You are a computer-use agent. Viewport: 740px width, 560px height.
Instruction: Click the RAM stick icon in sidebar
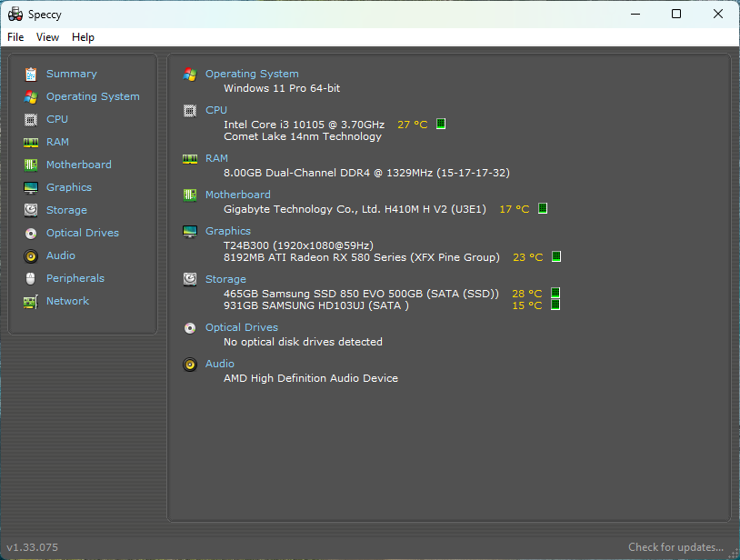[31, 142]
